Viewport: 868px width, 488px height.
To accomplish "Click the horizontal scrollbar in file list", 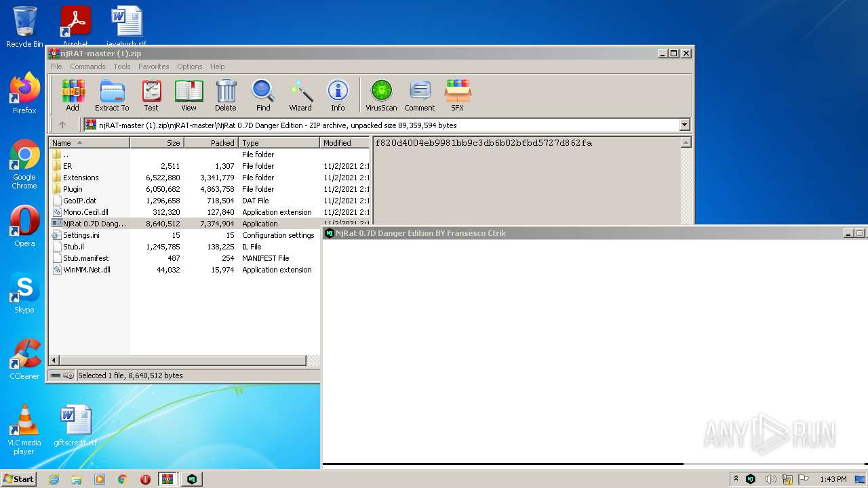I will 183,361.
